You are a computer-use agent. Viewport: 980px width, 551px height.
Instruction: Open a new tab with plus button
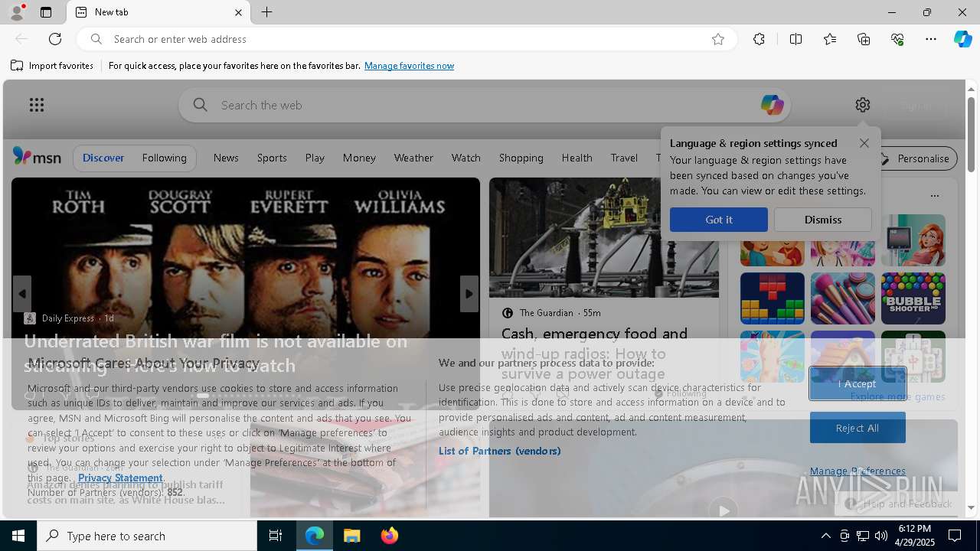[x=266, y=12]
